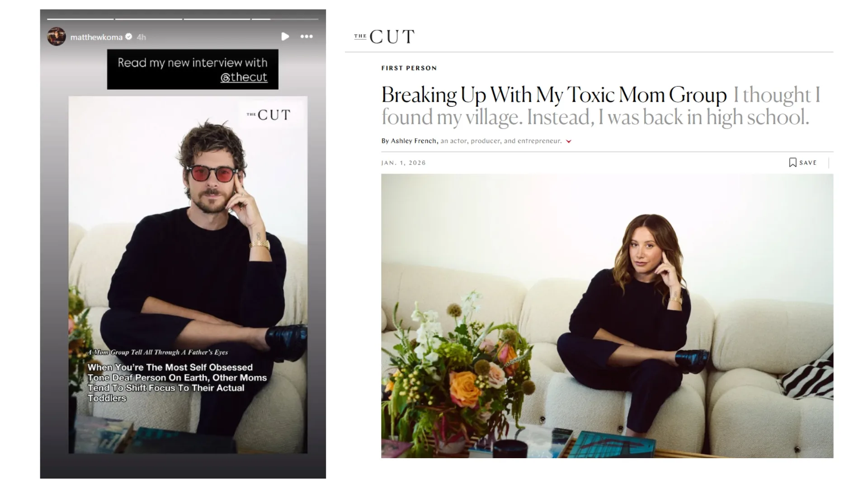Viewport: 868px width, 488px height.
Task: Open the Ashley French author name
Action: click(x=414, y=141)
